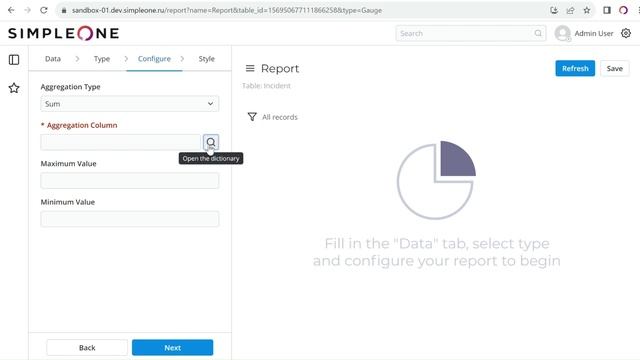Click the Back button
640x360 pixels.
87,348
